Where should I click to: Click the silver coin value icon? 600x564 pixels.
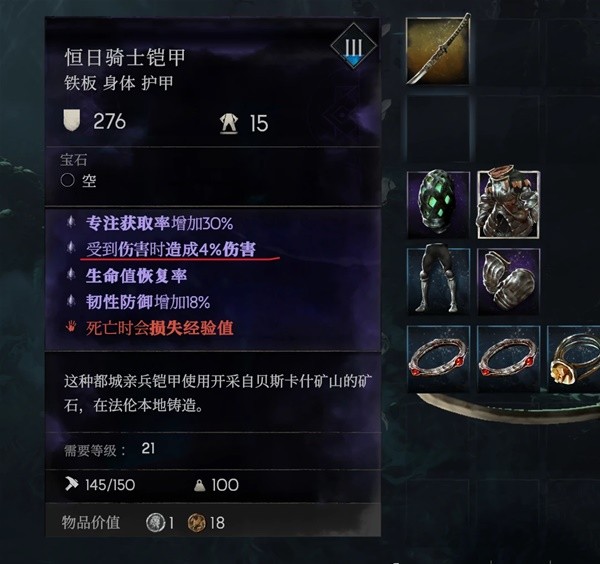155,523
